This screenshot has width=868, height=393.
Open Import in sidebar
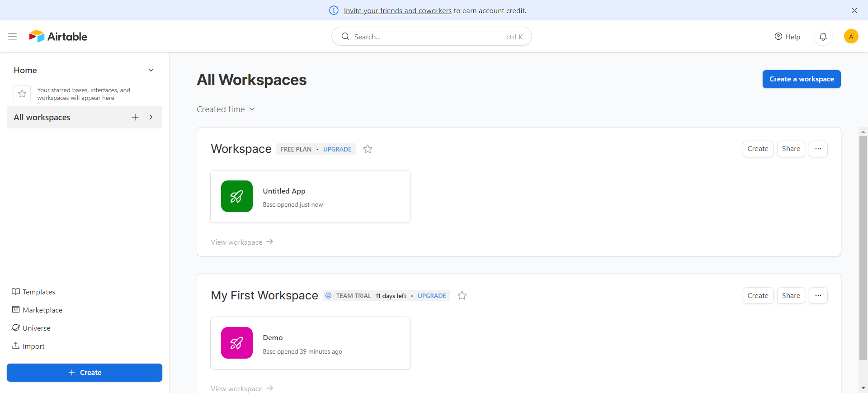coord(28,346)
